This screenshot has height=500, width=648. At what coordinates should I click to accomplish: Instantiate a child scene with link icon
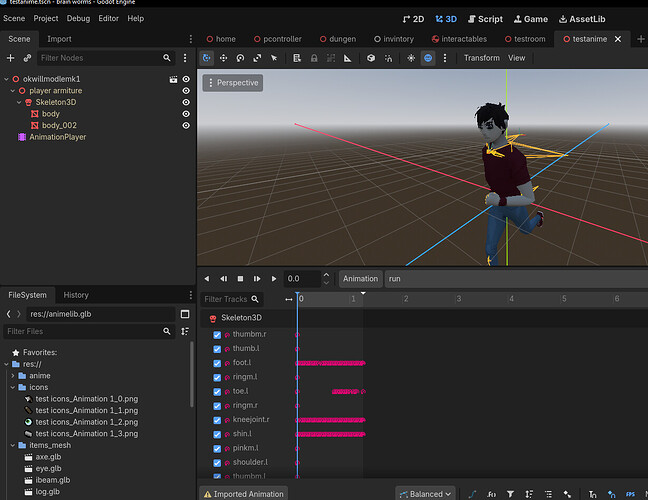point(27,58)
